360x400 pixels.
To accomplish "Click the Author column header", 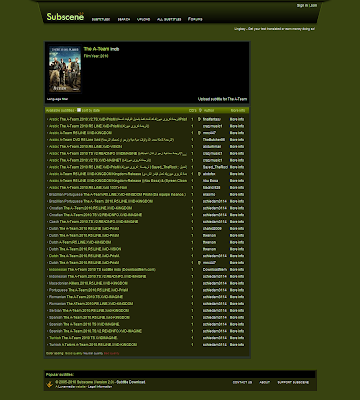I will [x=209, y=110].
